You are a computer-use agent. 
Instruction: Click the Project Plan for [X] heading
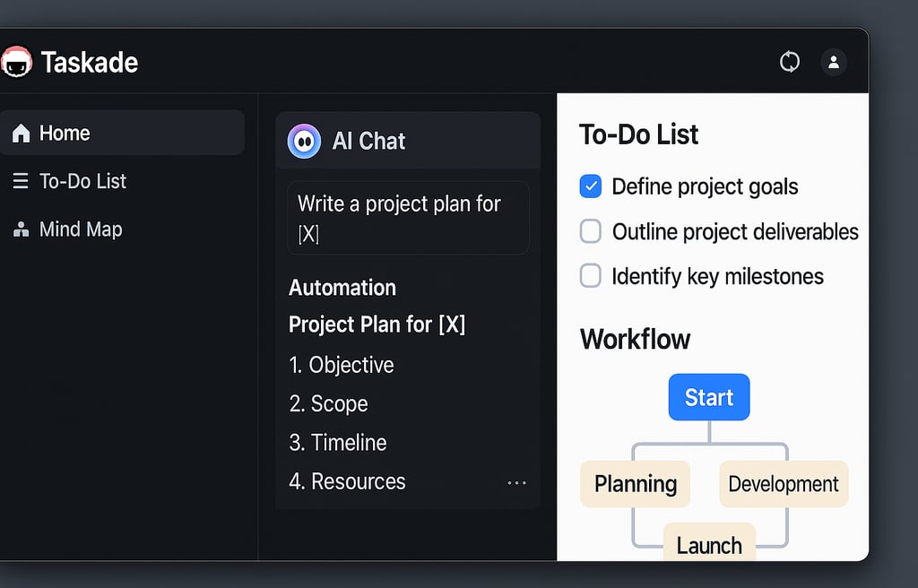tap(377, 324)
